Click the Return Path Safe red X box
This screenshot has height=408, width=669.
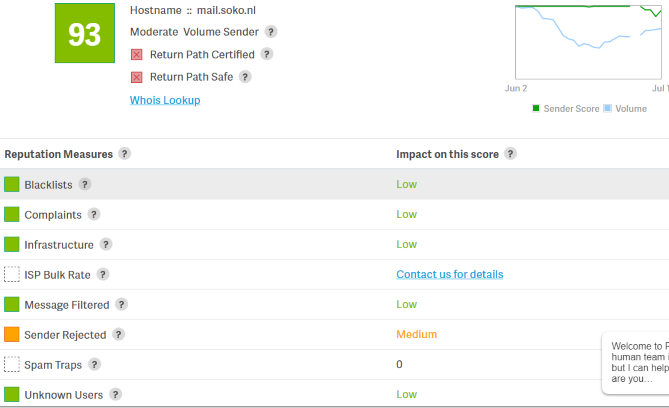coord(137,76)
